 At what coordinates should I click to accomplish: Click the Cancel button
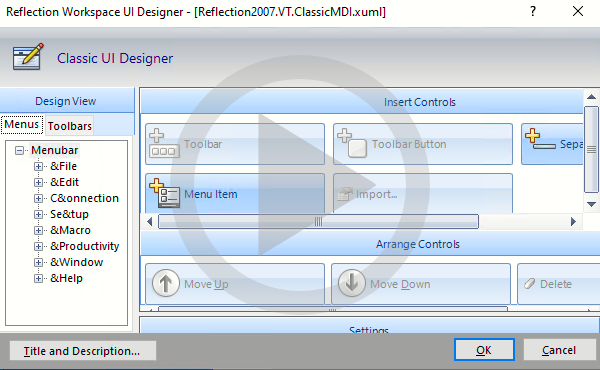tap(559, 350)
